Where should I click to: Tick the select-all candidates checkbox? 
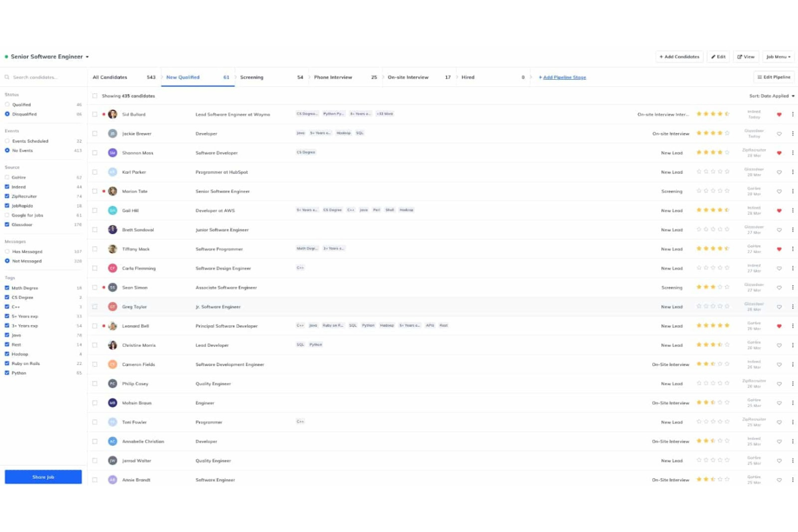[x=95, y=96]
